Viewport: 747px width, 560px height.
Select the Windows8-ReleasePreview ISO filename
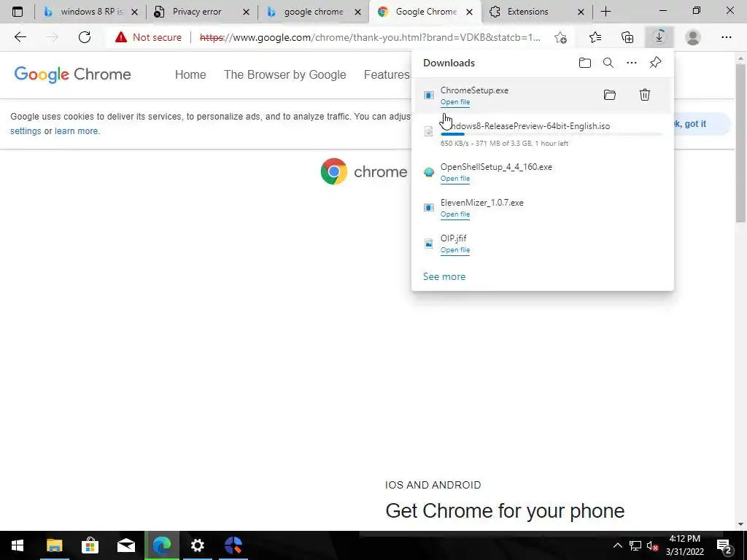525,126
